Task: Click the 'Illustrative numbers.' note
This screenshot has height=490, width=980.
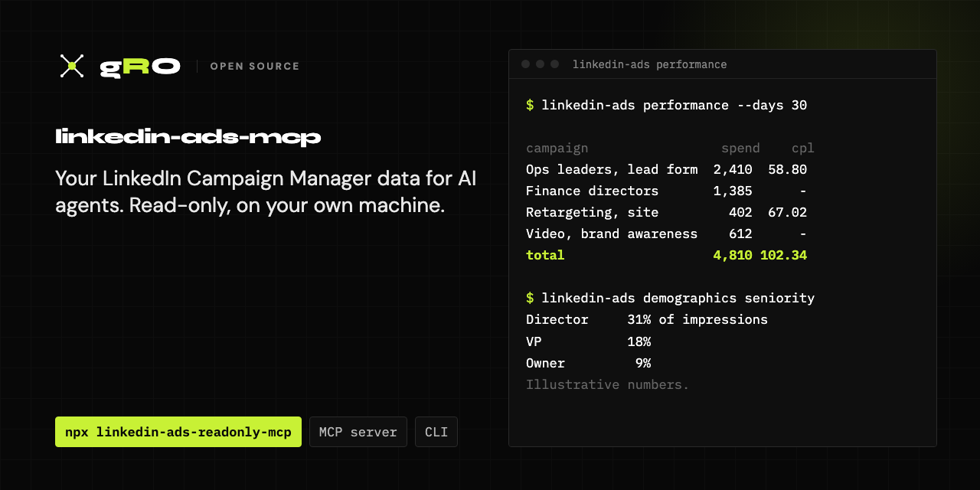Action: (x=608, y=384)
